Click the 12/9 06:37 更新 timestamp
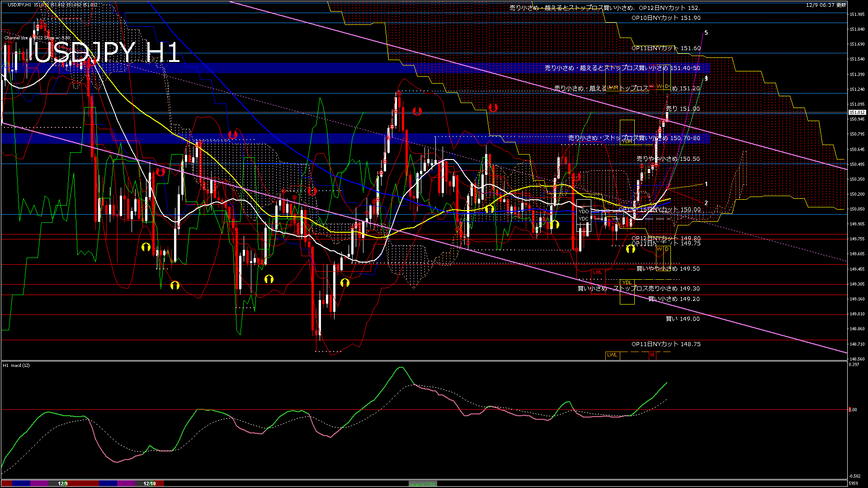868x488 pixels. 826,5
